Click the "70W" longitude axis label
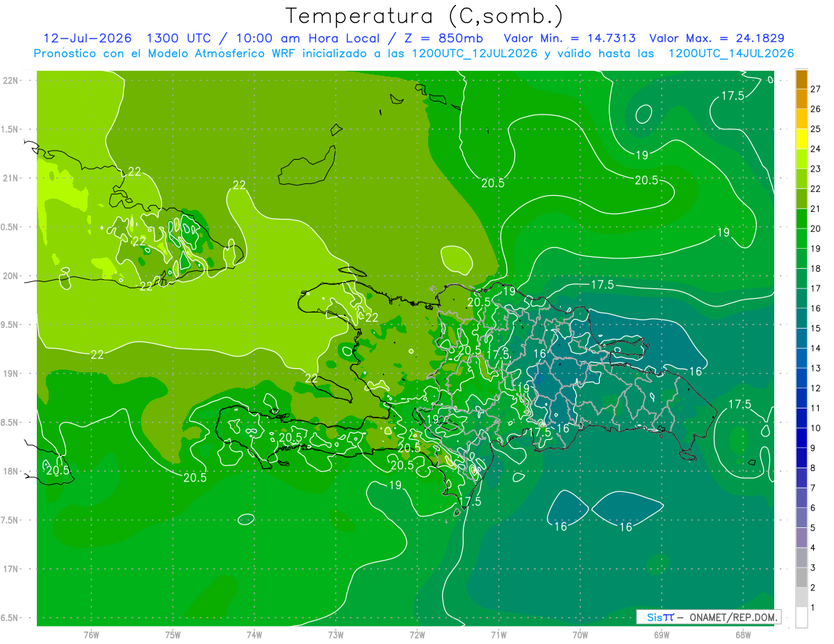The height and width of the screenshot is (644, 834). [x=580, y=634]
